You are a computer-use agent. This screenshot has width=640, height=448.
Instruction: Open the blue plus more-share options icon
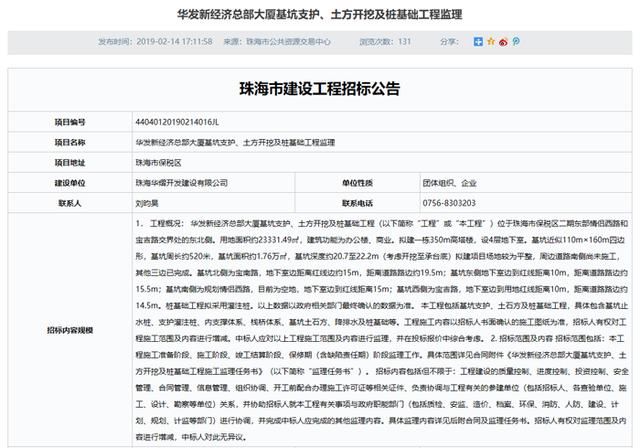point(478,42)
